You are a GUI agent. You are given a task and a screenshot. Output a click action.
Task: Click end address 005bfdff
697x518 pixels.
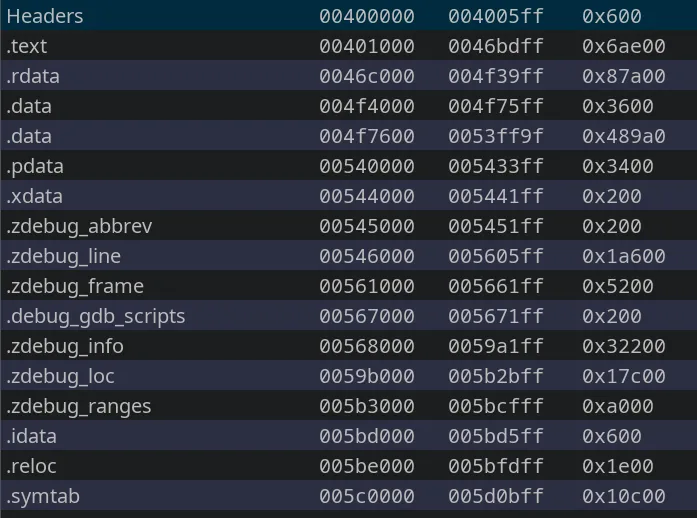click(496, 466)
